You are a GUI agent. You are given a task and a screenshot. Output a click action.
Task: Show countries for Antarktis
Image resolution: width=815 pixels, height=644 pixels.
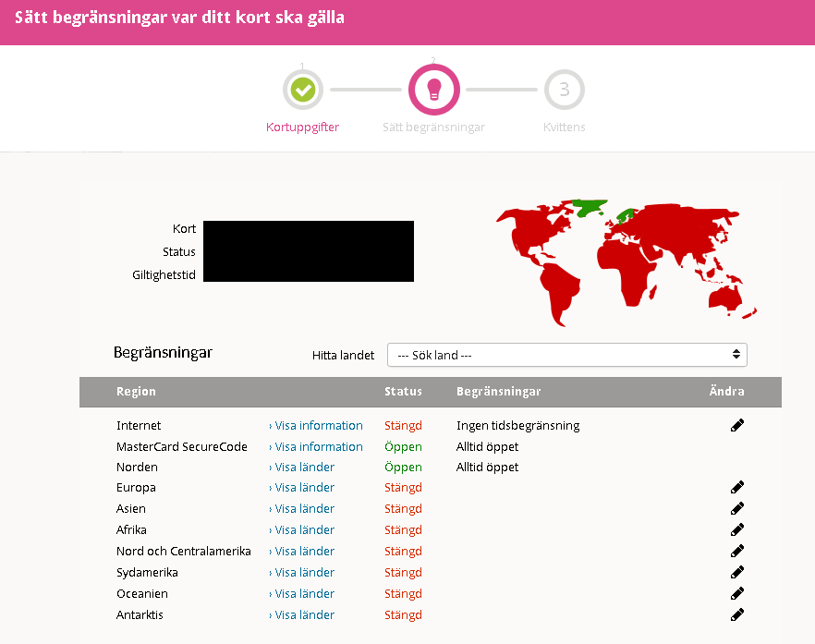point(301,615)
